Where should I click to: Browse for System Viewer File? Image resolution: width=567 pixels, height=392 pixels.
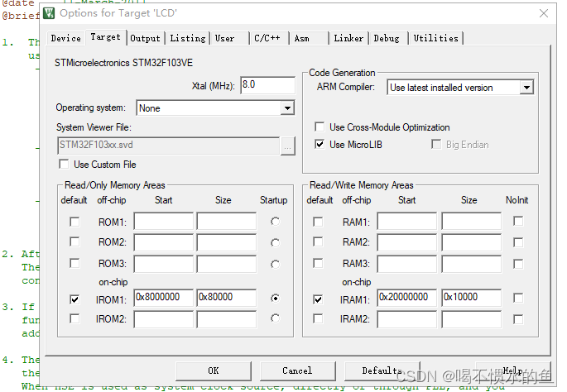click(x=288, y=146)
